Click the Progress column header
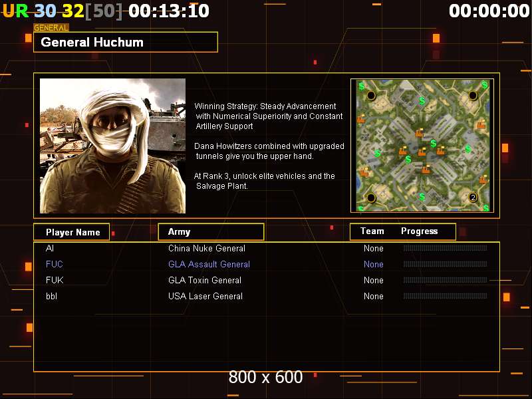Viewport: 532px width, 399px height. 420,231
